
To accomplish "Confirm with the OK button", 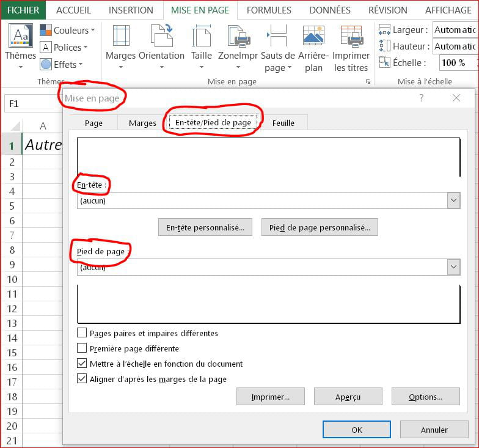I will 357,429.
